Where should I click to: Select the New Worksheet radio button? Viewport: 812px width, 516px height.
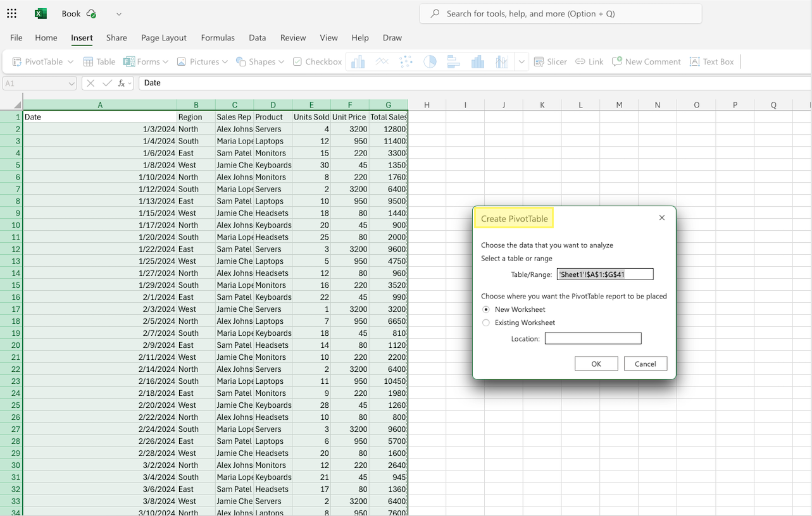[485, 309]
